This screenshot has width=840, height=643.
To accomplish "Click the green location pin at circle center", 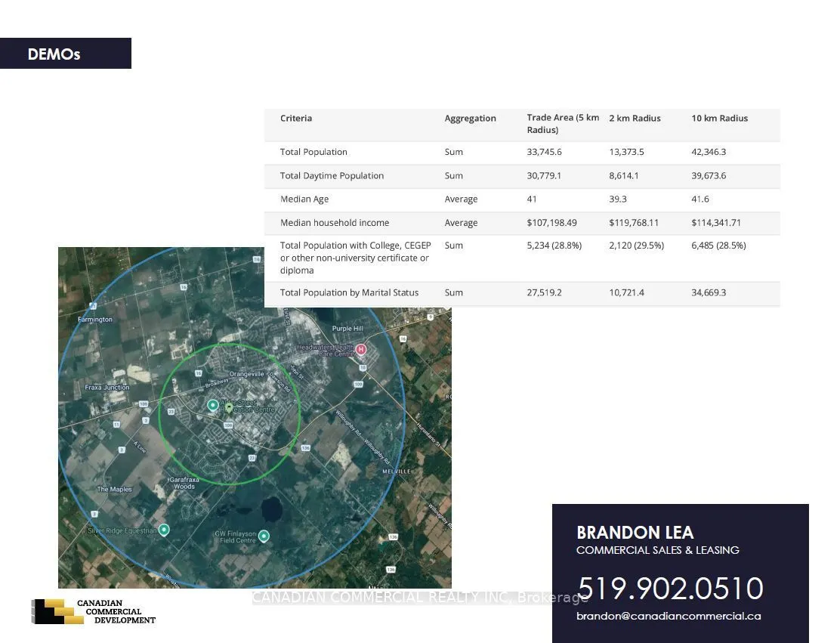I will [x=230, y=408].
